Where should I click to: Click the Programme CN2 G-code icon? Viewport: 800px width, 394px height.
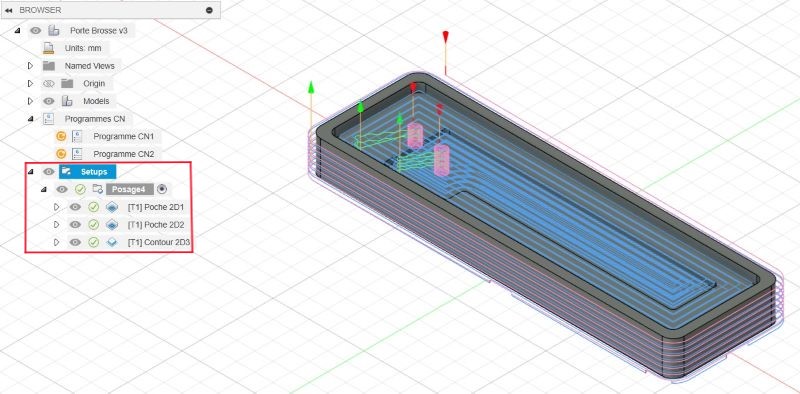[77, 154]
